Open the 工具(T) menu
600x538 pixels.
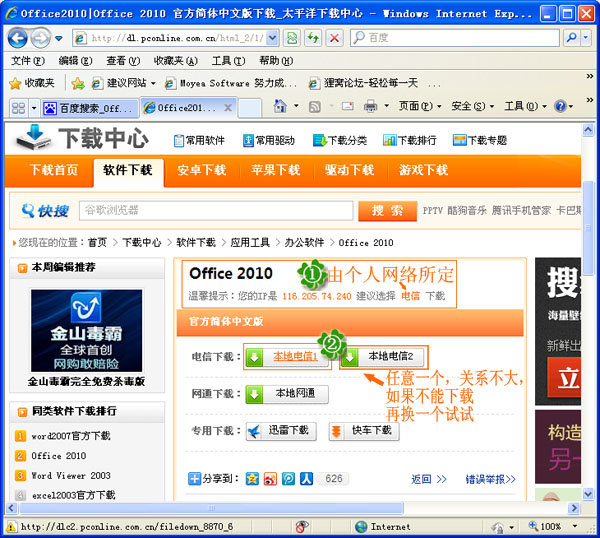[228, 61]
